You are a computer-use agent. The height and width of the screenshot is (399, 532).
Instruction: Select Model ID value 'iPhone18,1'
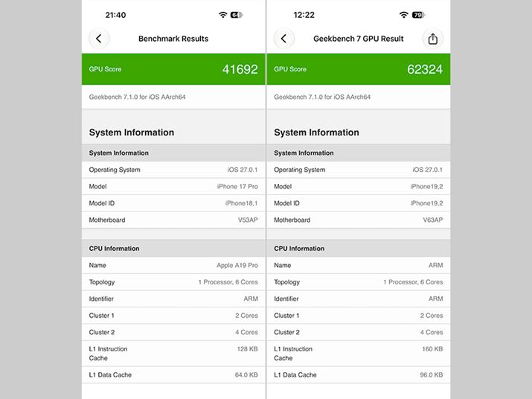pyautogui.click(x=242, y=203)
